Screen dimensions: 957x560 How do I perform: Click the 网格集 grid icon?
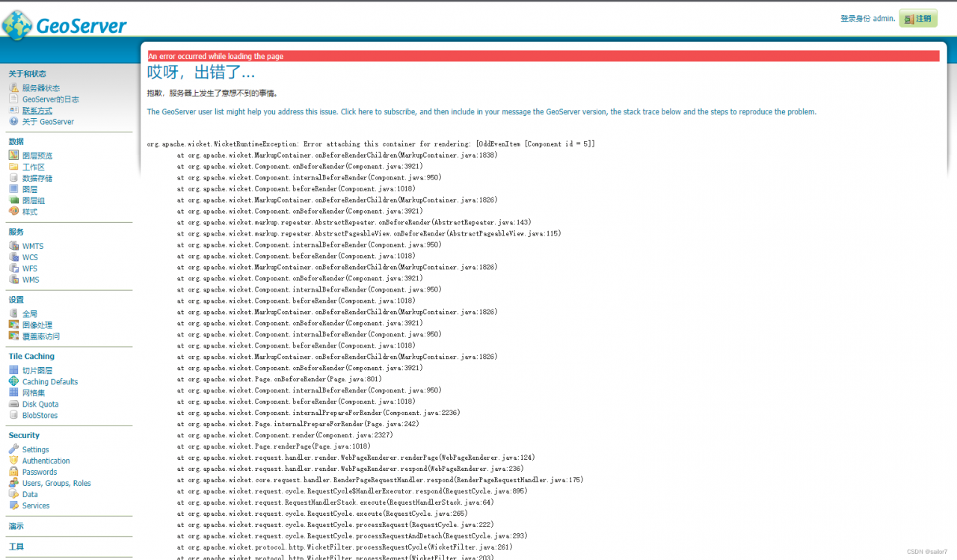[13, 393]
